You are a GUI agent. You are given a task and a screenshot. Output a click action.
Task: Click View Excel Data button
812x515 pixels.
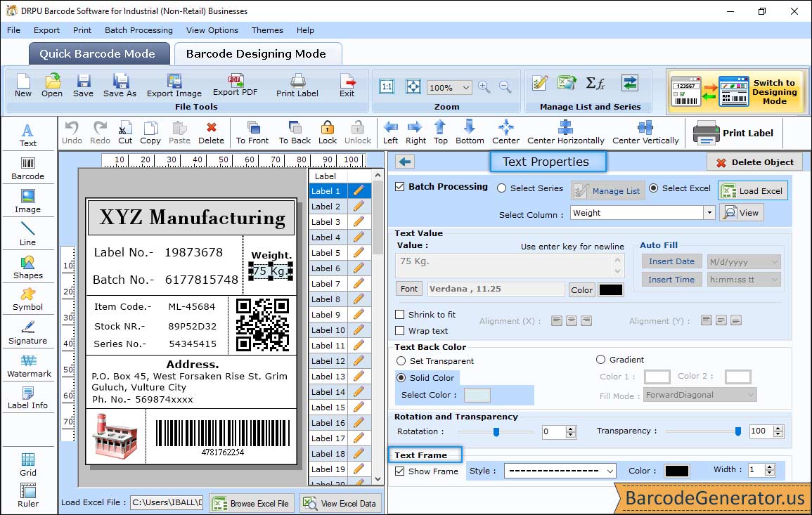click(x=341, y=503)
